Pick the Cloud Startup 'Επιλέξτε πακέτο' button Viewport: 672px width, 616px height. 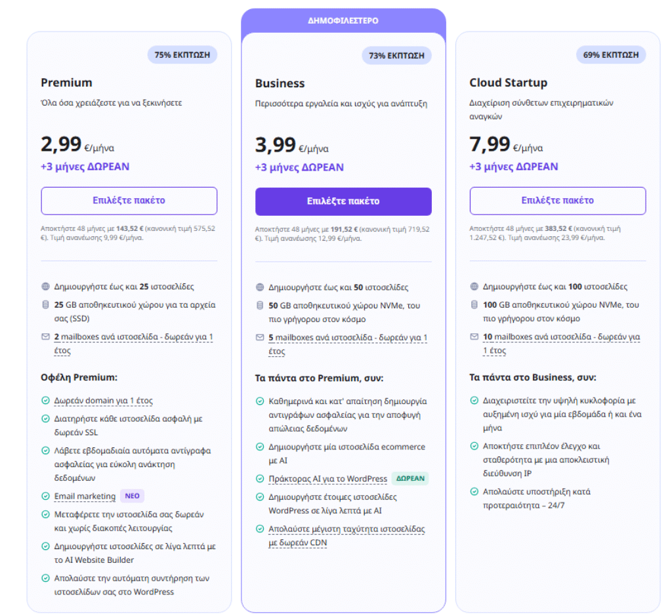(x=558, y=201)
